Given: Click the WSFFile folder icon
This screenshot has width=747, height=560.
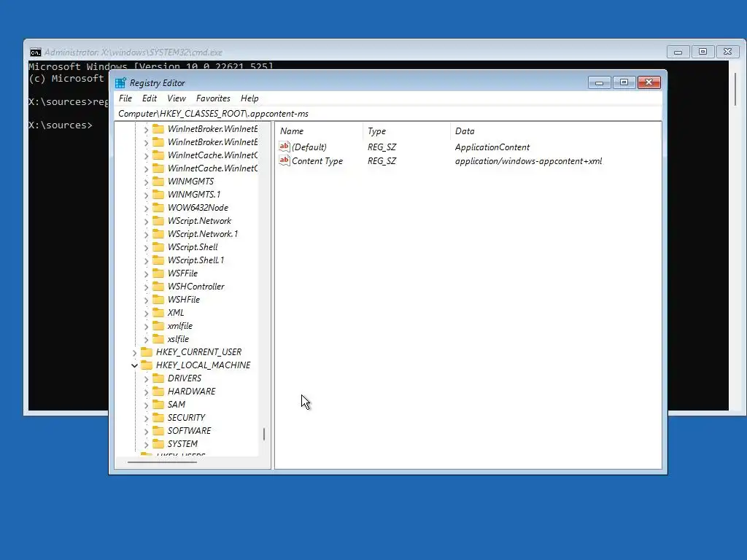Looking at the screenshot, I should click(158, 273).
